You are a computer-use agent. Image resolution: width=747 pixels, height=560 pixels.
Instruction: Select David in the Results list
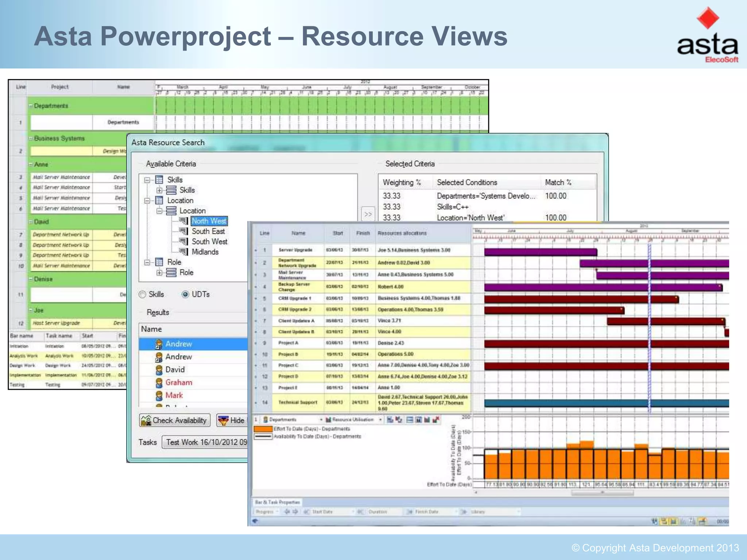[193, 369]
